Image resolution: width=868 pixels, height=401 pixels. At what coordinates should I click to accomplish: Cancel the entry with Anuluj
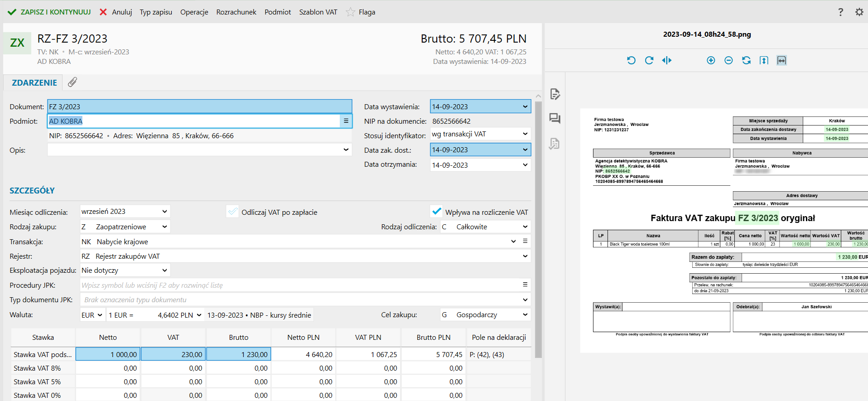[x=116, y=12]
